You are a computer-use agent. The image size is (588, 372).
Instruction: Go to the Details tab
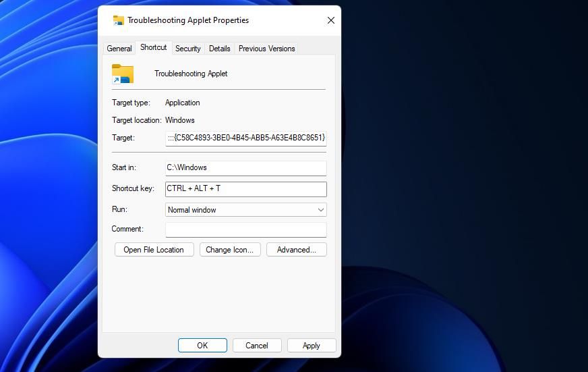point(219,49)
